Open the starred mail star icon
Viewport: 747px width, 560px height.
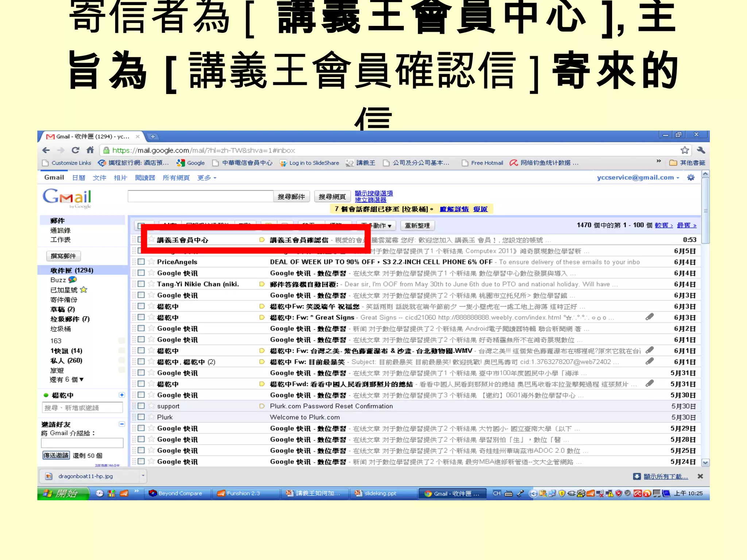point(84,290)
